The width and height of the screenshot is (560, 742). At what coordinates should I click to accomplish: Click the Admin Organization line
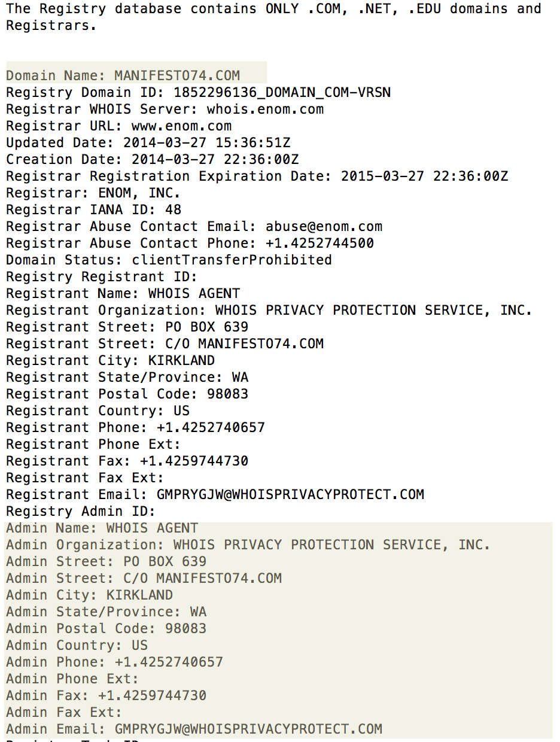click(x=248, y=545)
